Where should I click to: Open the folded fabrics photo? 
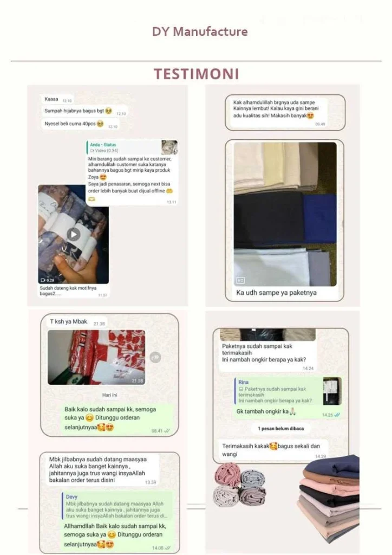click(285, 214)
